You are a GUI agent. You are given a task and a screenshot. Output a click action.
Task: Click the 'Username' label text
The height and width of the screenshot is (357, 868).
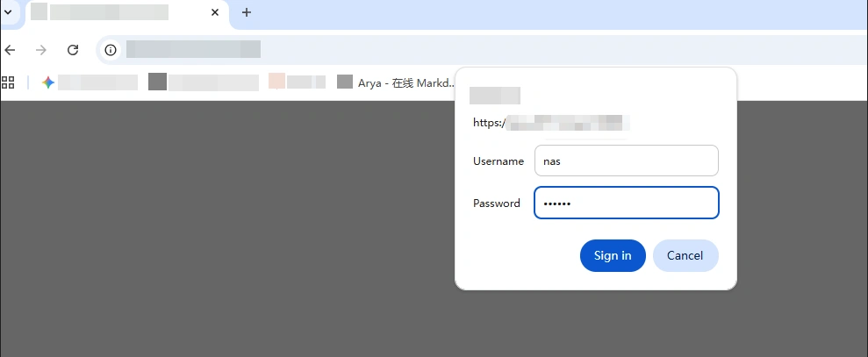pyautogui.click(x=498, y=161)
